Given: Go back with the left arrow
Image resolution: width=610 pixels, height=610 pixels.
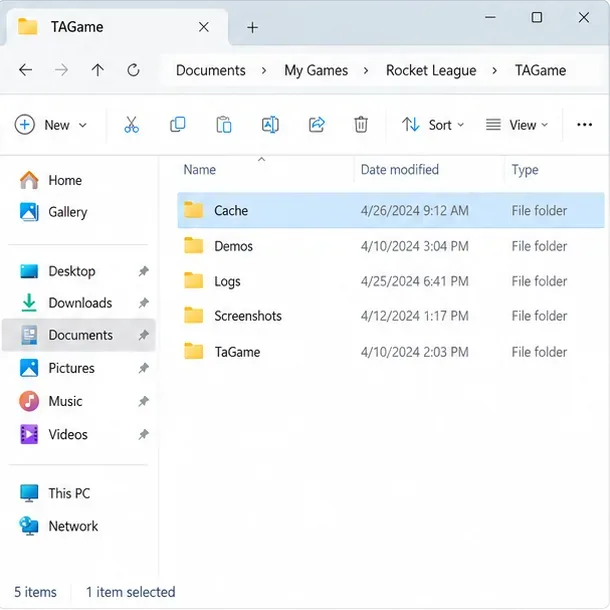Looking at the screenshot, I should (x=26, y=70).
